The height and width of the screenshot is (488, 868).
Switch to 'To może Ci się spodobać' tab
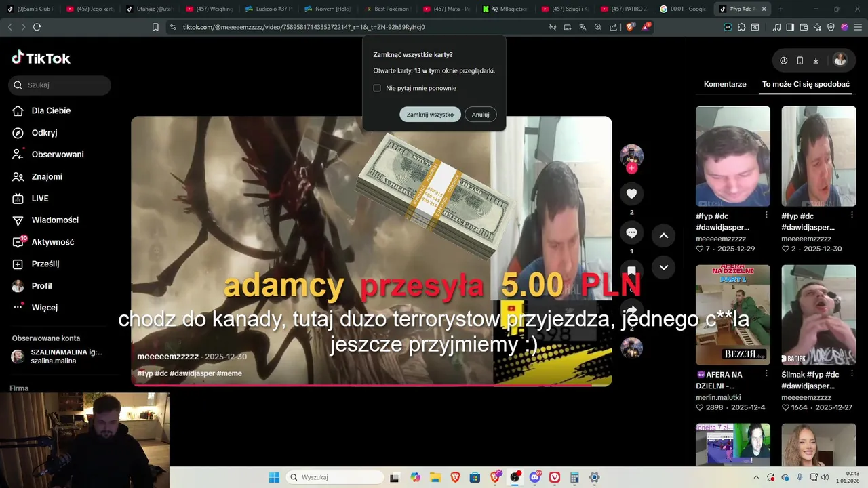pyautogui.click(x=806, y=84)
